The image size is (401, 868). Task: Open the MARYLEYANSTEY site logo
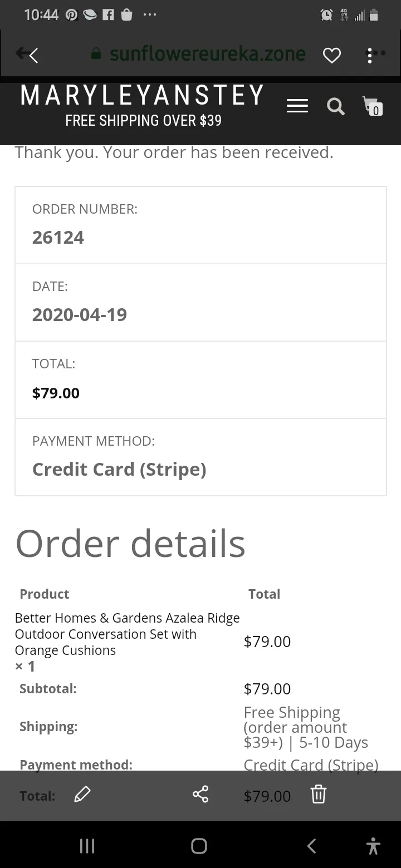click(143, 95)
